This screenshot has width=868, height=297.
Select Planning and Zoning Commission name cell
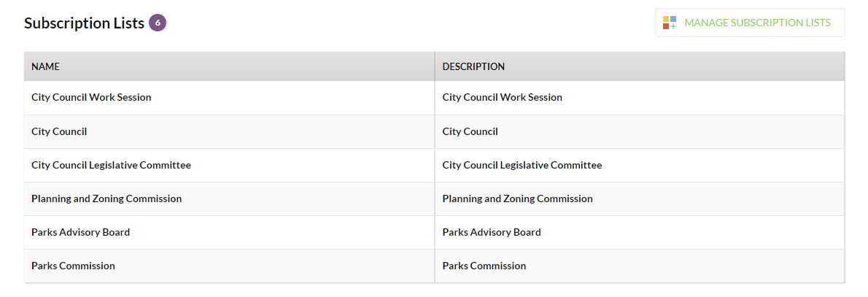coord(229,199)
